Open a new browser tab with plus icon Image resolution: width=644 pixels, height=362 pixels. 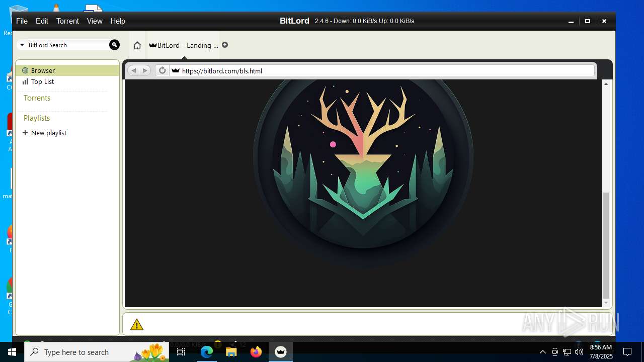[225, 45]
